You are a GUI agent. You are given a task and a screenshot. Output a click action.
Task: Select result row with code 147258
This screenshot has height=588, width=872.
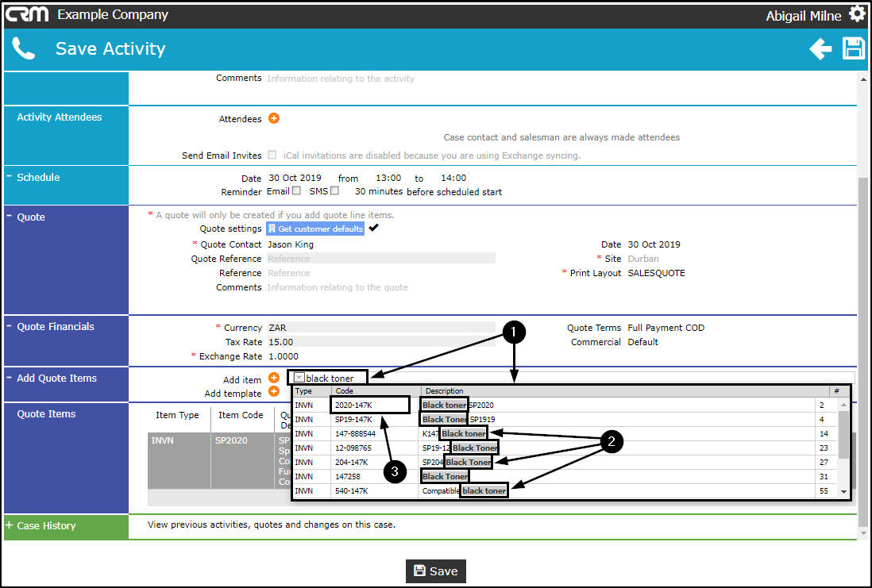(563, 477)
